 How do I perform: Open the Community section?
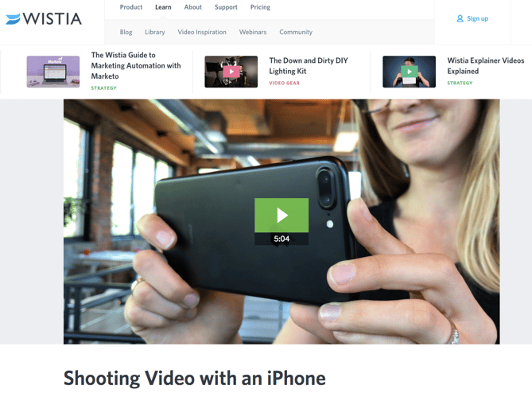point(296,32)
